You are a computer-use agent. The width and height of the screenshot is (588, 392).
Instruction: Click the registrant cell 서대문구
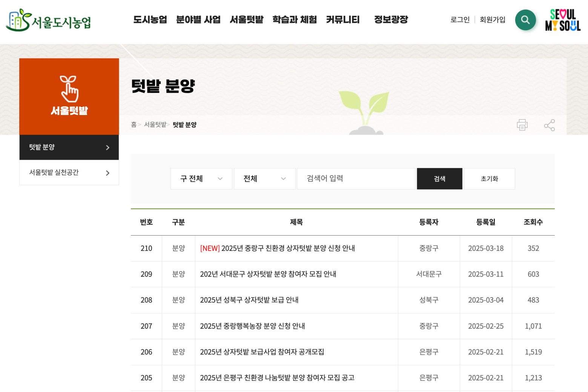click(429, 274)
